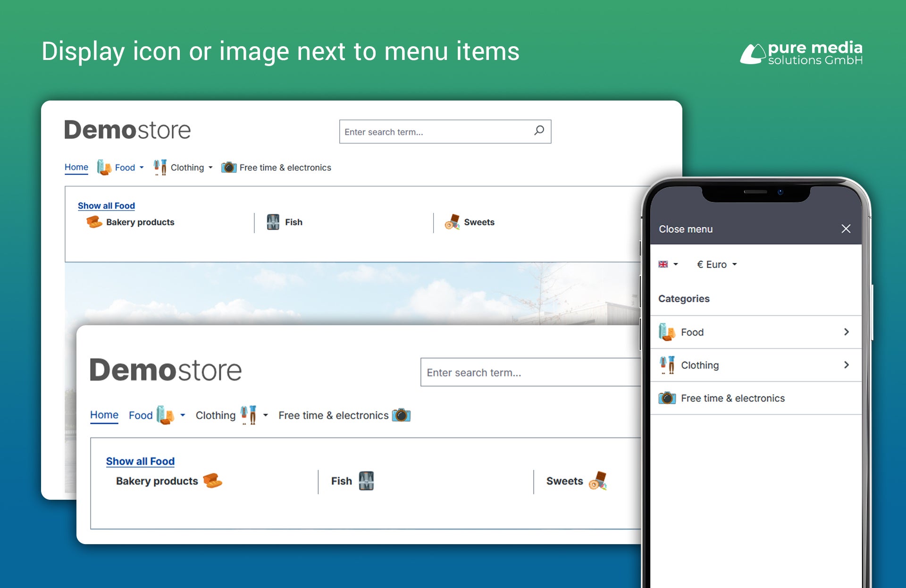Screen dimensions: 906x588
Task: Click the pure media solutions logo
Action: tap(801, 53)
